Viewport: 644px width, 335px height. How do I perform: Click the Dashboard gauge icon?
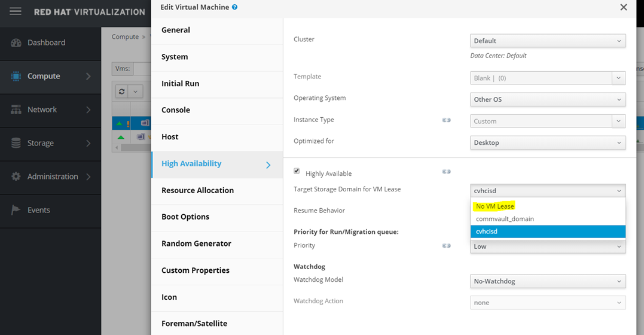pos(16,42)
